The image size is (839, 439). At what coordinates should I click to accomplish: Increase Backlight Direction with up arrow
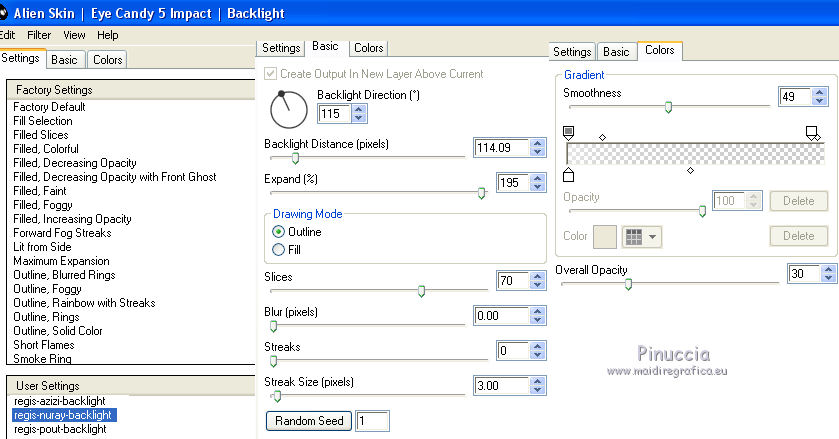[359, 109]
